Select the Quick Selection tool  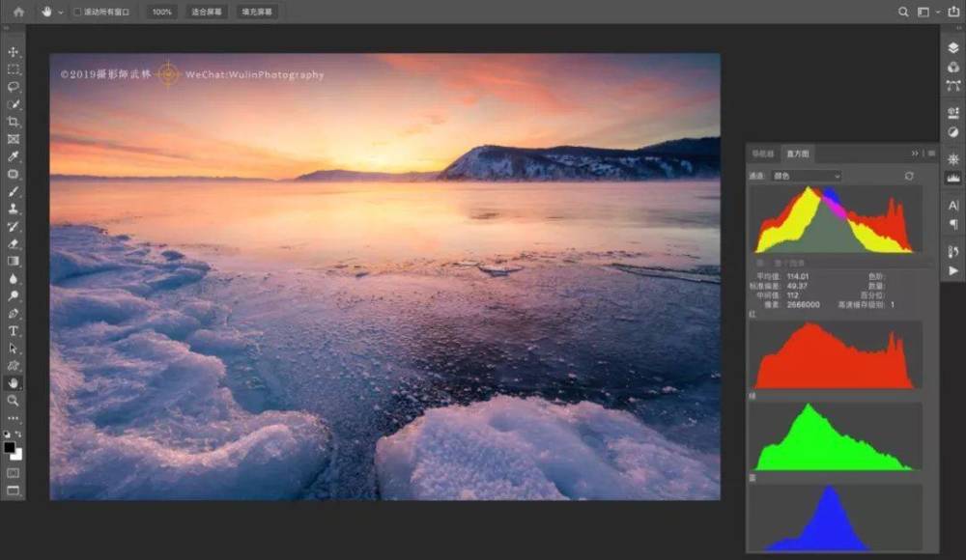point(13,104)
